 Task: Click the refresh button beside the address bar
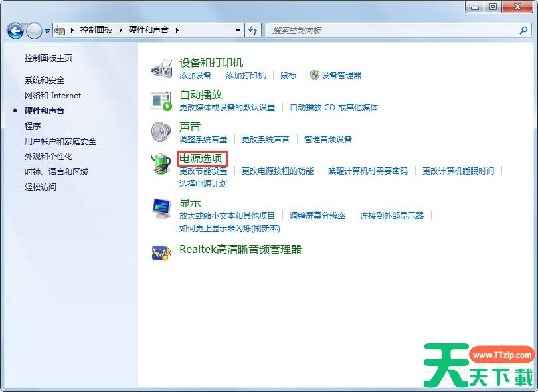253,31
